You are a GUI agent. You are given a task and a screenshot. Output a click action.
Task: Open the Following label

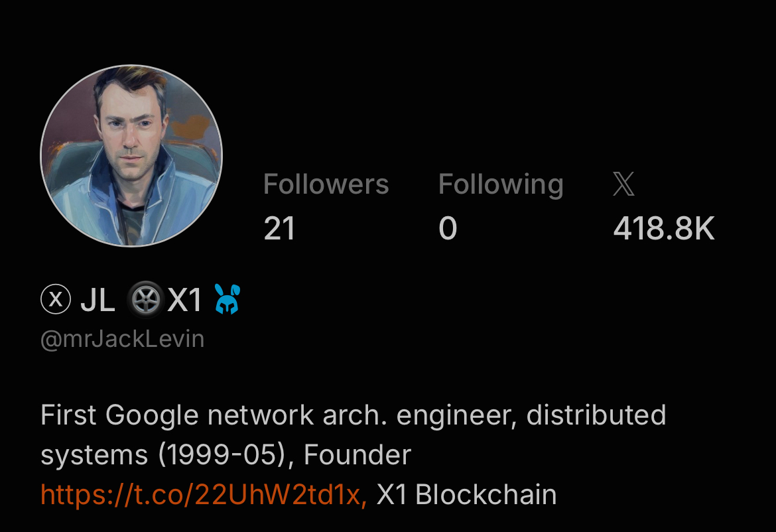click(x=501, y=185)
